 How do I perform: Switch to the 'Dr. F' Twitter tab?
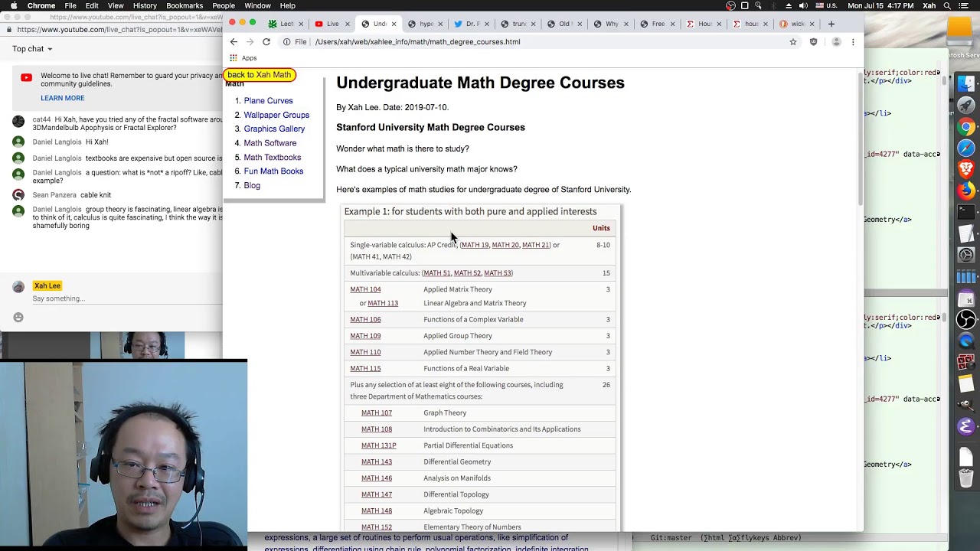tap(472, 24)
